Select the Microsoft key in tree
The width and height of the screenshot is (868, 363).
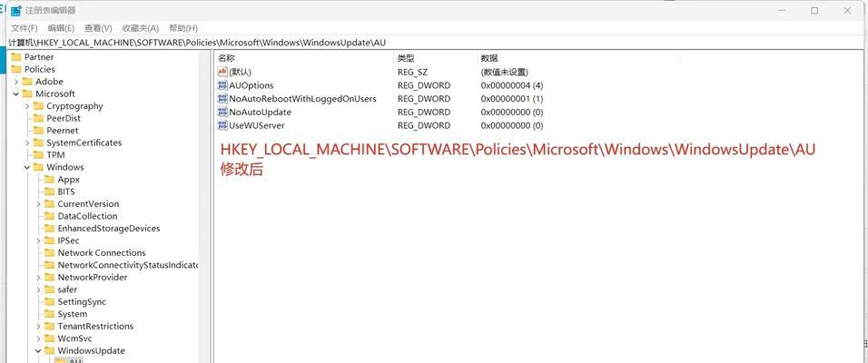(55, 93)
